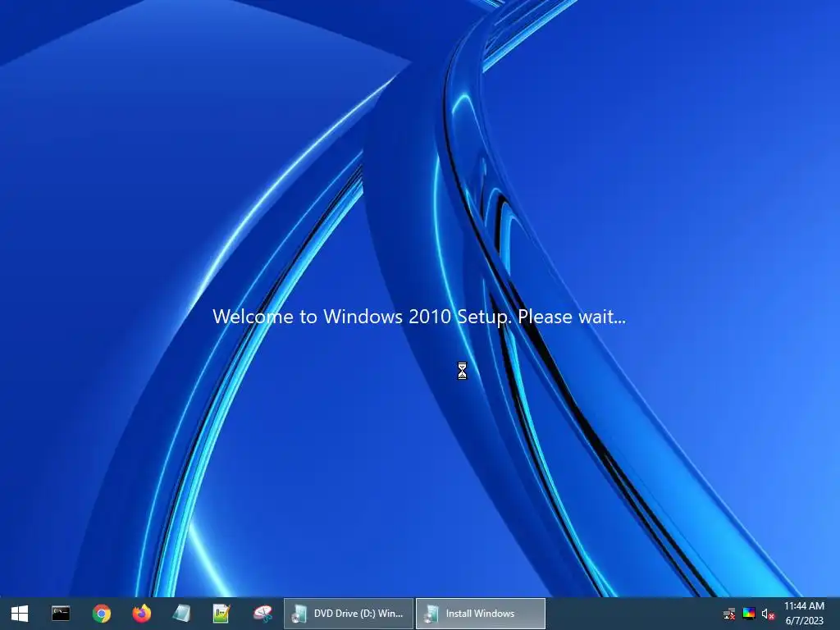This screenshot has width=840, height=630.
Task: Open the Windows Start menu
Action: click(20, 614)
